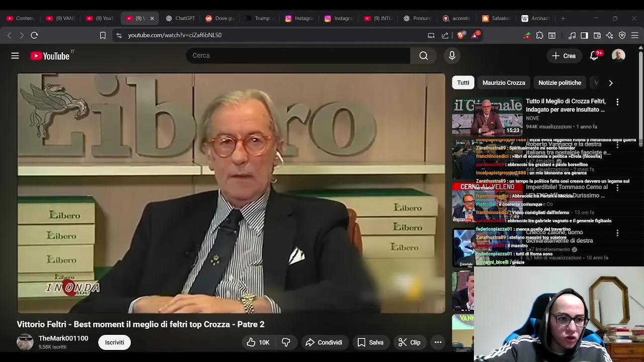
Task: Open TheMark001100 channel name link
Action: (x=63, y=338)
